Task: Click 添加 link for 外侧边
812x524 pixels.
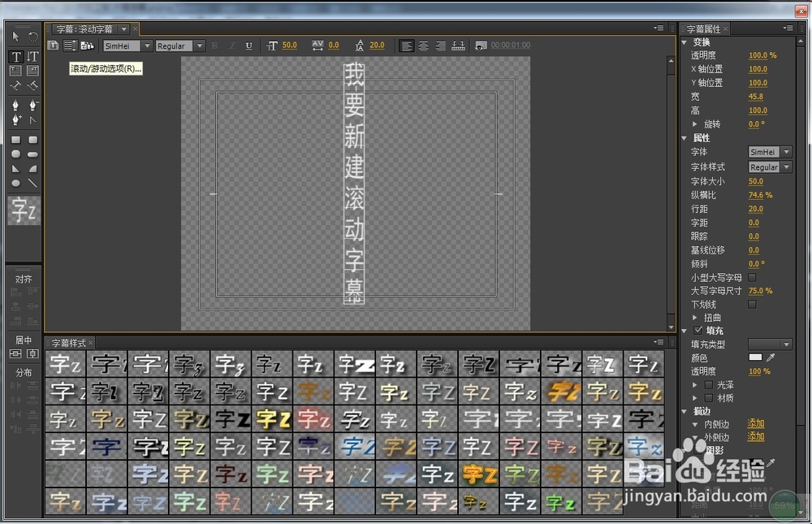Action: click(x=756, y=436)
